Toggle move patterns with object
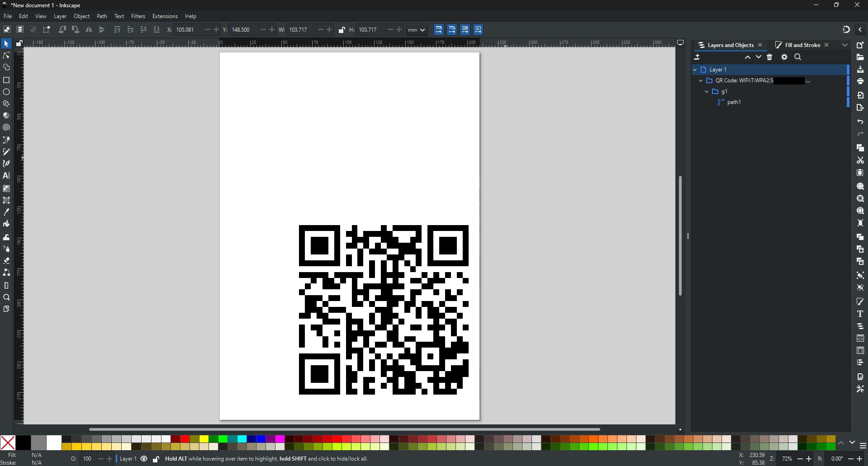The image size is (868, 466). coord(479,30)
